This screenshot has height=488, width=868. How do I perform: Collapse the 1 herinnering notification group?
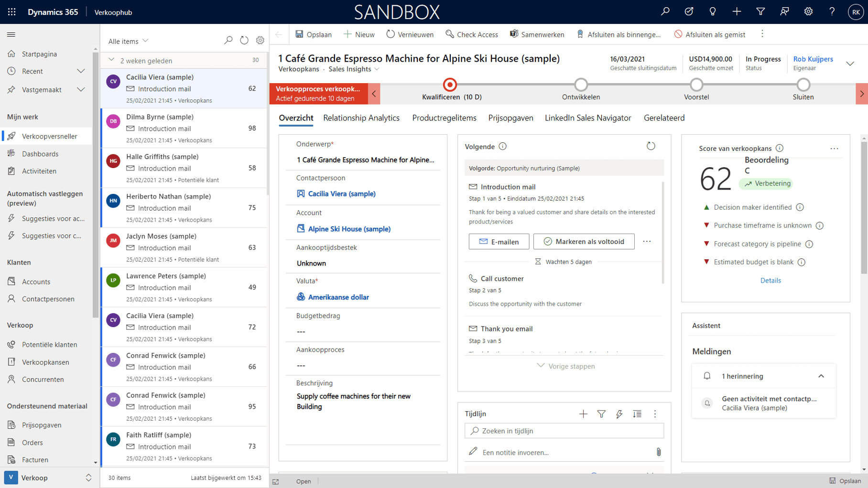821,376
